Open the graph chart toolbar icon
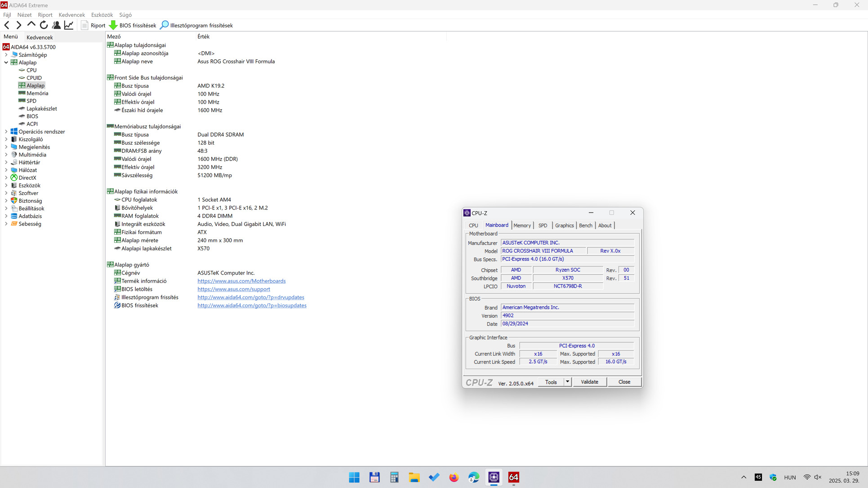 (x=69, y=25)
